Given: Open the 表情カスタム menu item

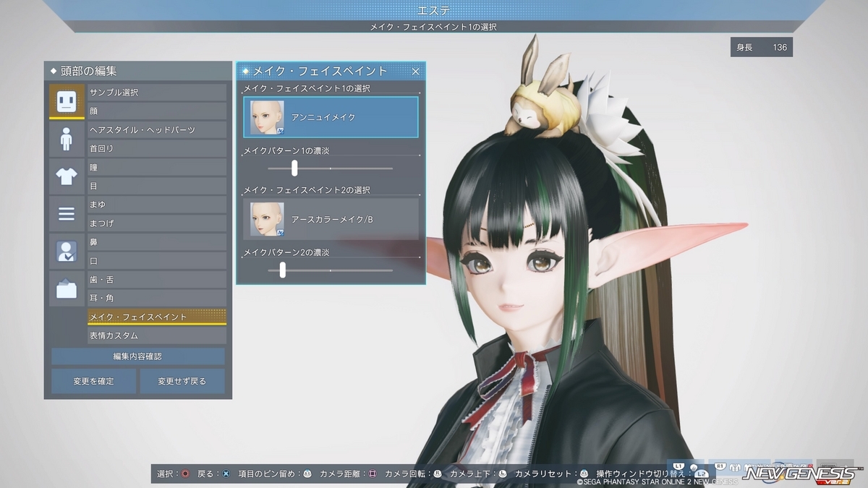Looking at the screenshot, I should pos(157,335).
